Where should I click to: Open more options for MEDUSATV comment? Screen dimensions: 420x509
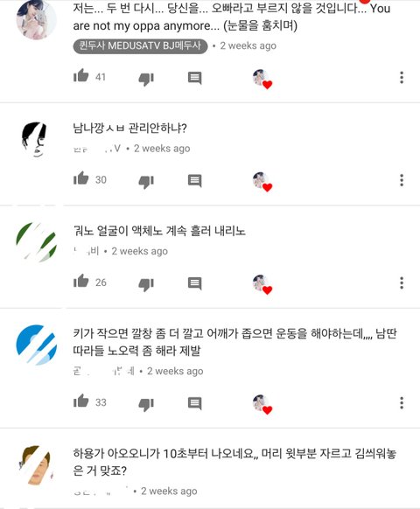[x=402, y=78]
